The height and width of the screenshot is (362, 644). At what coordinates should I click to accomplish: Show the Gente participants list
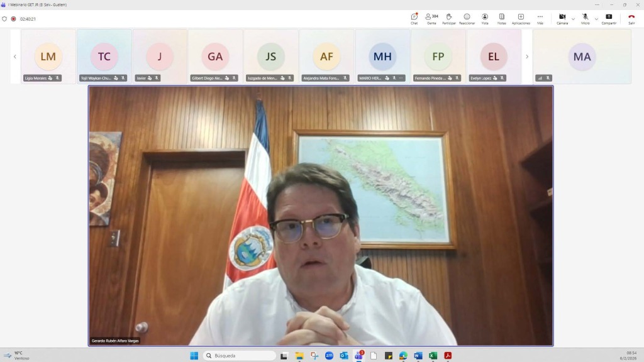click(x=431, y=18)
